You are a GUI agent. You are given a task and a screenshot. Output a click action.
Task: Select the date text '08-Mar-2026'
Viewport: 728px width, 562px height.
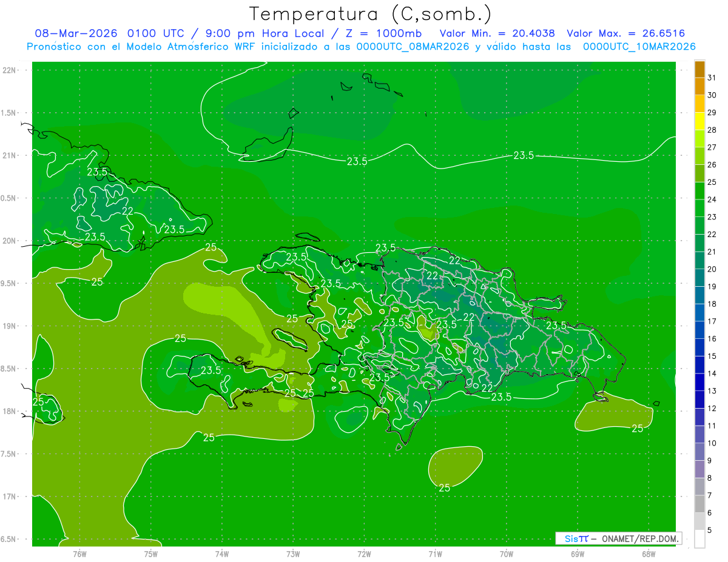tap(77, 33)
